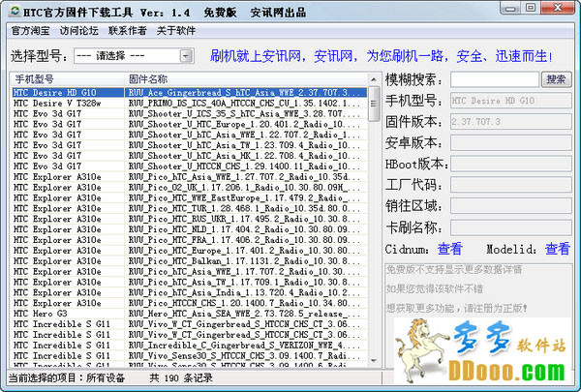This screenshot has height=392, width=581.
Task: Select firmware RUU_Pico_hTC_Asia_India_1.13.720.4
Action: click(x=190, y=292)
